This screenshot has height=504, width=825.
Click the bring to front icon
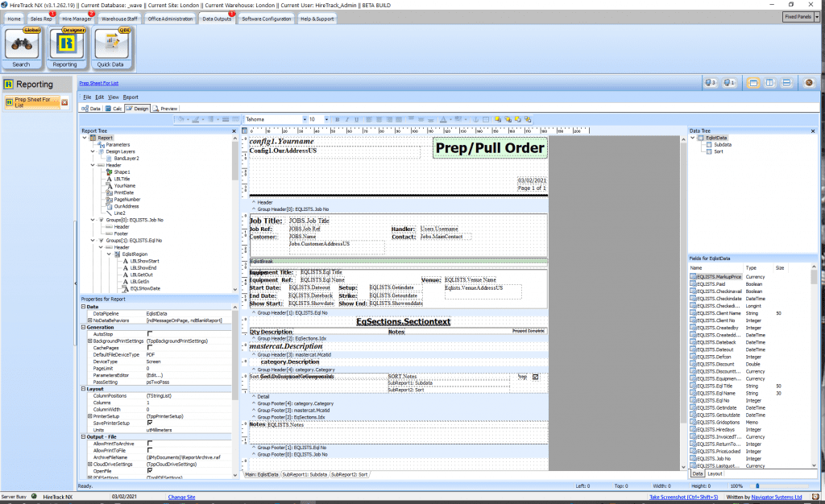coord(498,119)
